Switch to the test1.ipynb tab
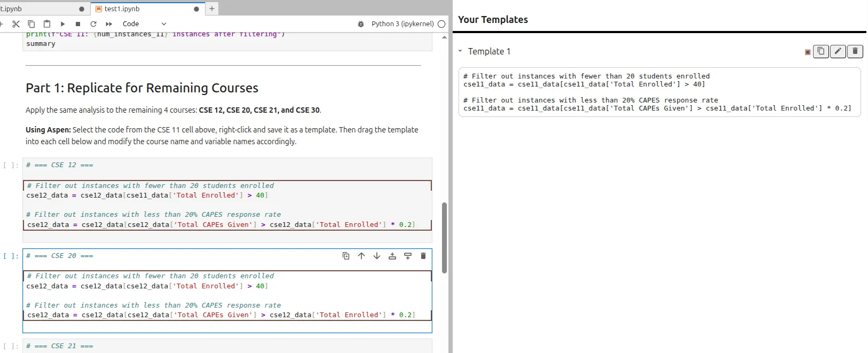The width and height of the screenshot is (868, 353). point(122,9)
